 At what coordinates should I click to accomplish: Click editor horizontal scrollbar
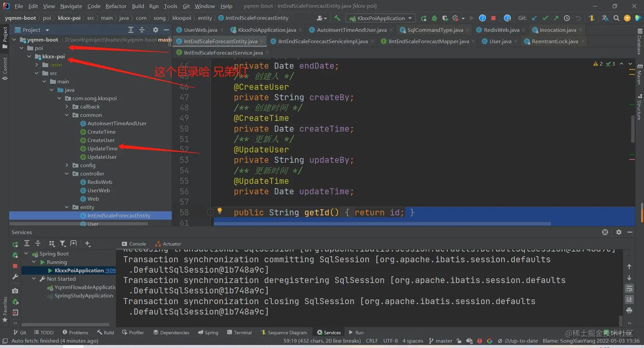tap(382, 223)
